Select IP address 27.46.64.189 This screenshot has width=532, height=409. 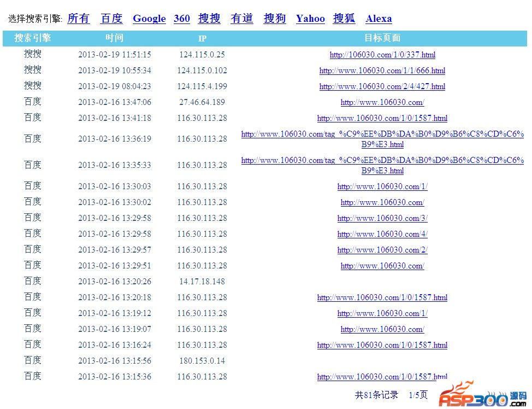(202, 102)
